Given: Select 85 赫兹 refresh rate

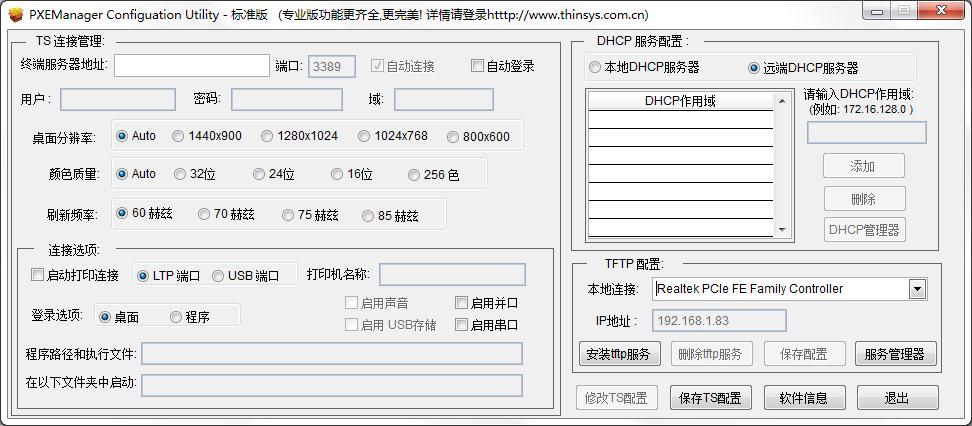Looking at the screenshot, I should pos(368,216).
